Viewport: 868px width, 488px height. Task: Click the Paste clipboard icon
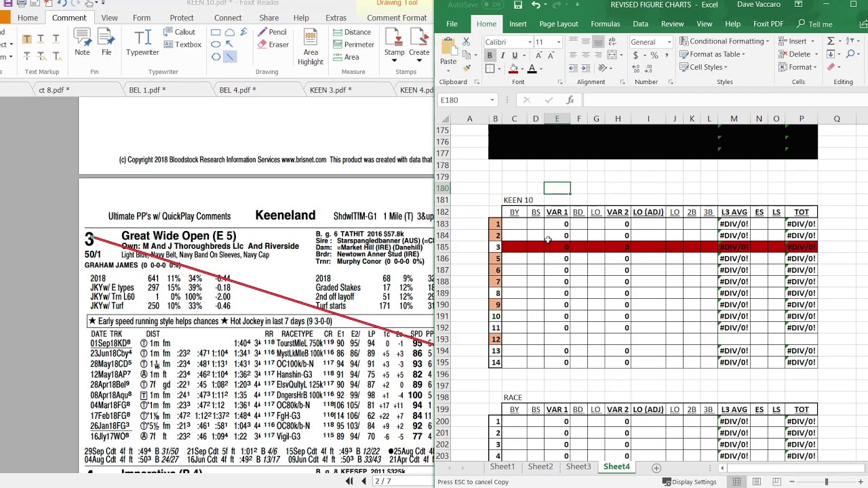click(x=448, y=47)
